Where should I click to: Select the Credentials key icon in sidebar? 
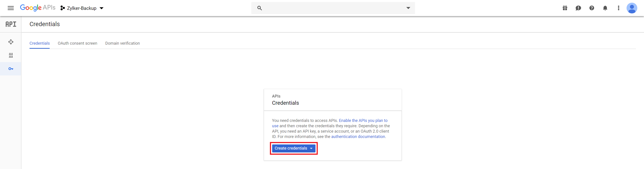click(11, 69)
